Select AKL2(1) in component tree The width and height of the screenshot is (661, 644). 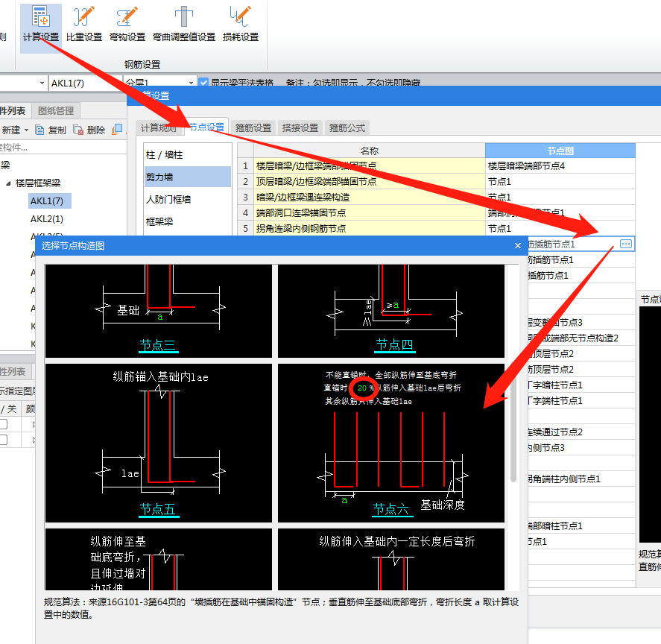click(x=47, y=219)
